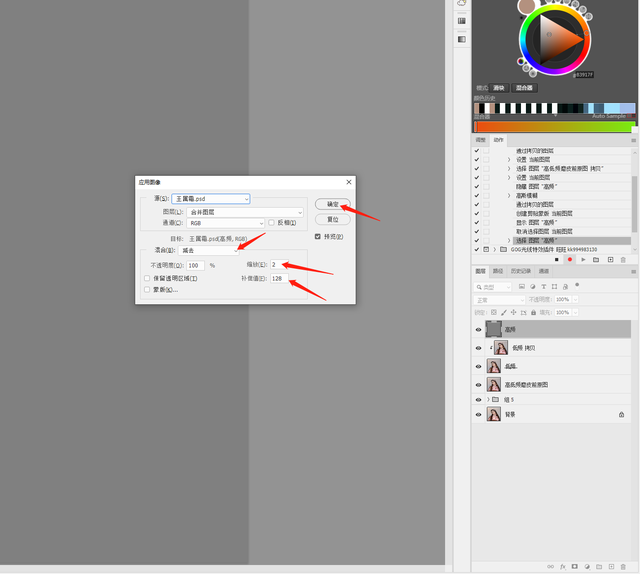This screenshot has height=574, width=640.
Task: Enable the 蒙版 mask checkbox
Action: 147,290
